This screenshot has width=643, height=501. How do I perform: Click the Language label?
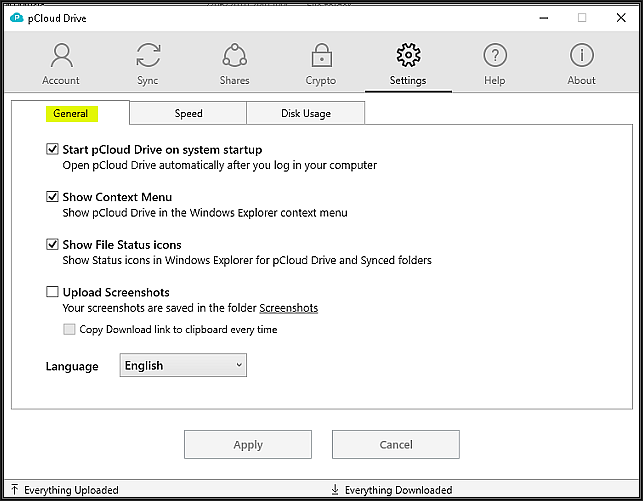[72, 366]
